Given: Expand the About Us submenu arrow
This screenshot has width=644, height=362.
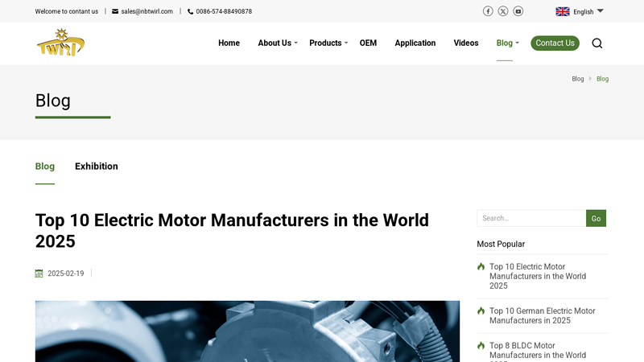Looking at the screenshot, I should click(295, 43).
